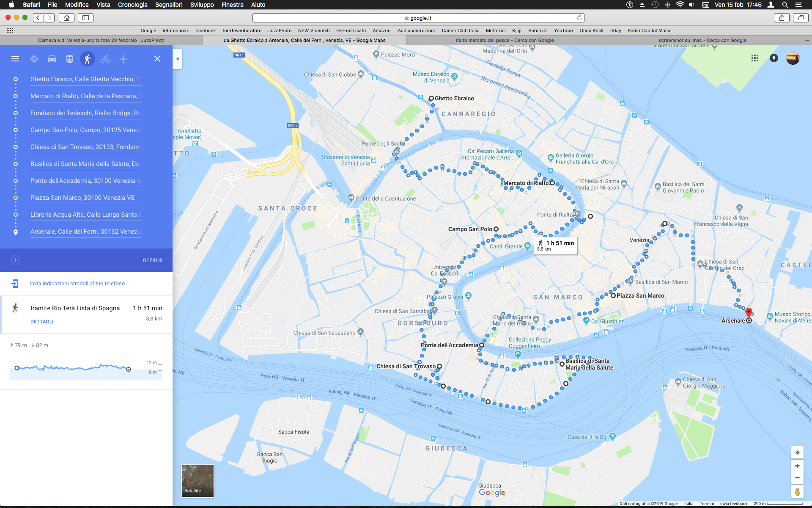812x508 pixels.
Task: Open a new Safari tab
Action: point(807,40)
